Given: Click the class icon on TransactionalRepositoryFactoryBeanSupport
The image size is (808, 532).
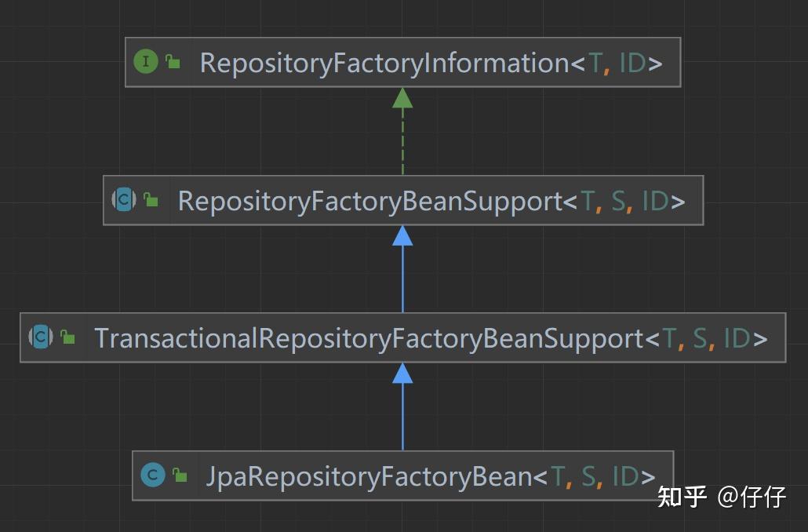Looking at the screenshot, I should tap(39, 337).
